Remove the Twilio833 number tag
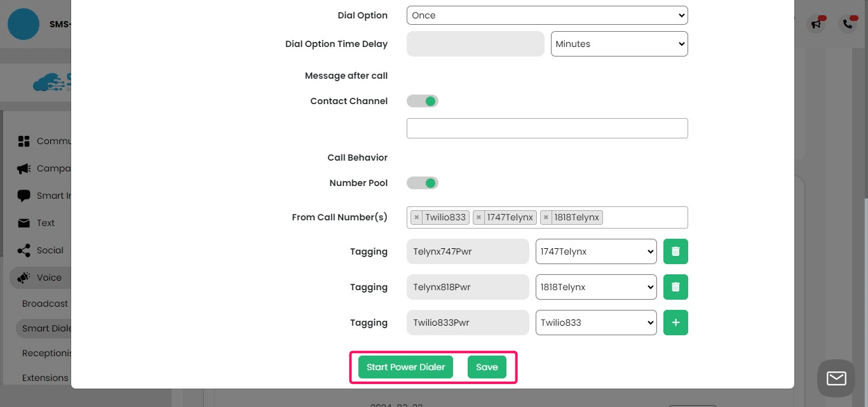The width and height of the screenshot is (868, 407). 416,217
